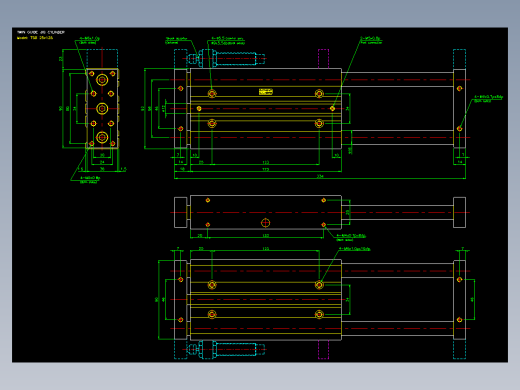This screenshot has height=390, width=520.
Task: Select the left end block of the middle side view
Action: [x=181, y=212]
